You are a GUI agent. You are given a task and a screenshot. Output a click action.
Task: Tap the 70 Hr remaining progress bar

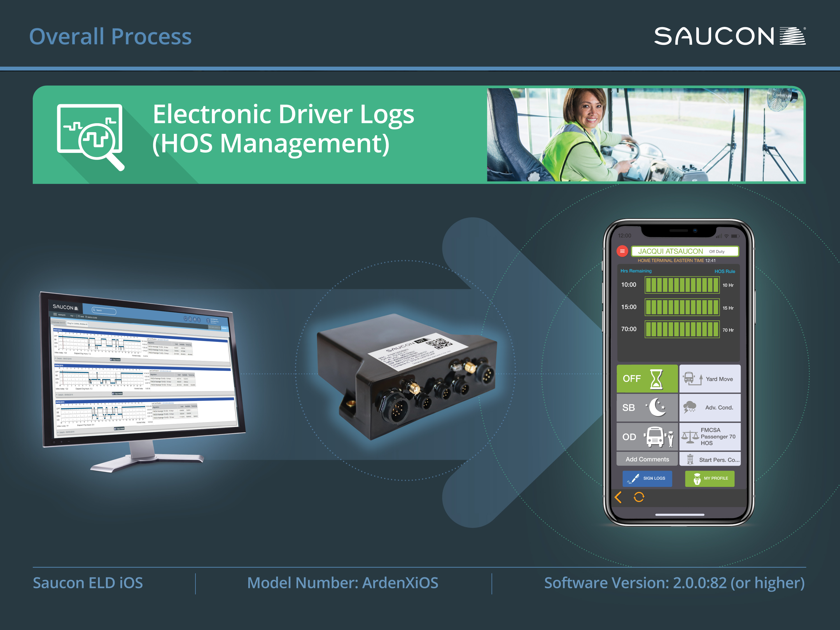point(682,329)
